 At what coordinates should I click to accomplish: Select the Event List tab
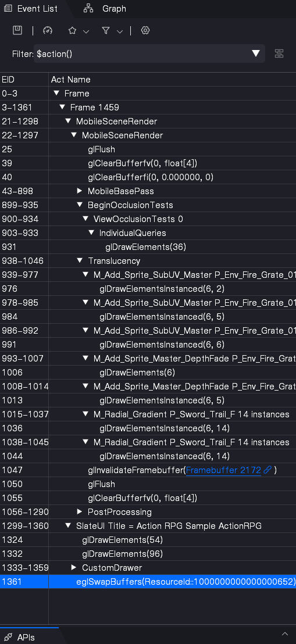[x=31, y=9]
